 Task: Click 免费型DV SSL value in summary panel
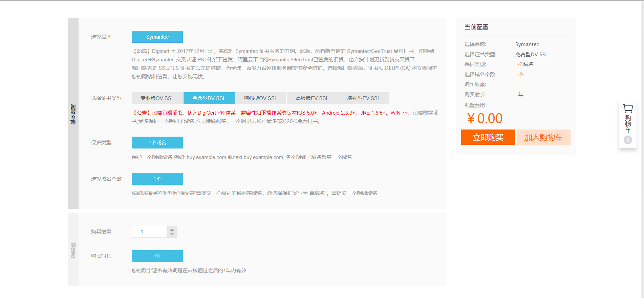click(531, 54)
